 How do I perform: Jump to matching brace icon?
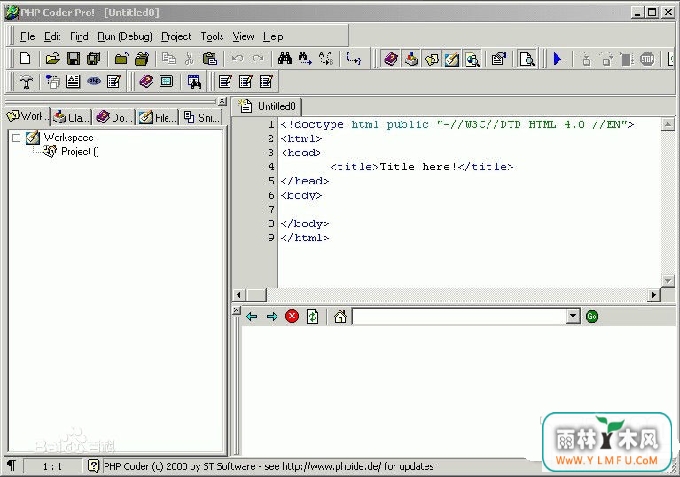353,58
